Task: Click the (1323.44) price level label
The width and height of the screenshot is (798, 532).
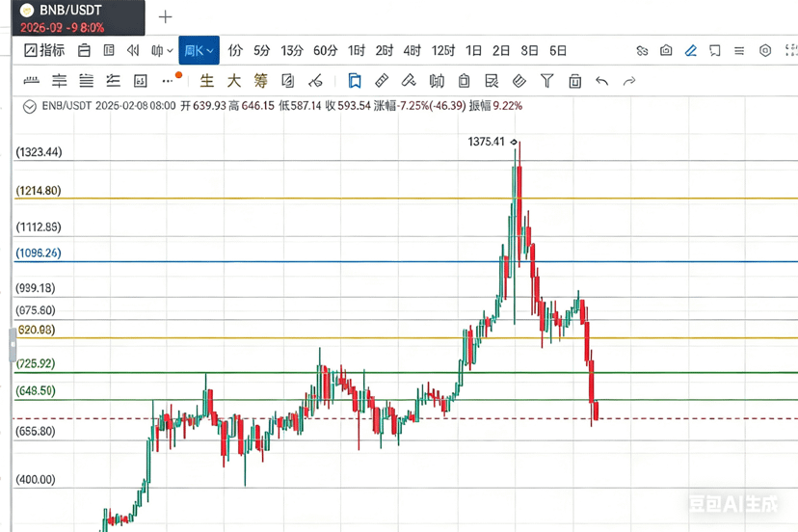Action: [x=39, y=151]
